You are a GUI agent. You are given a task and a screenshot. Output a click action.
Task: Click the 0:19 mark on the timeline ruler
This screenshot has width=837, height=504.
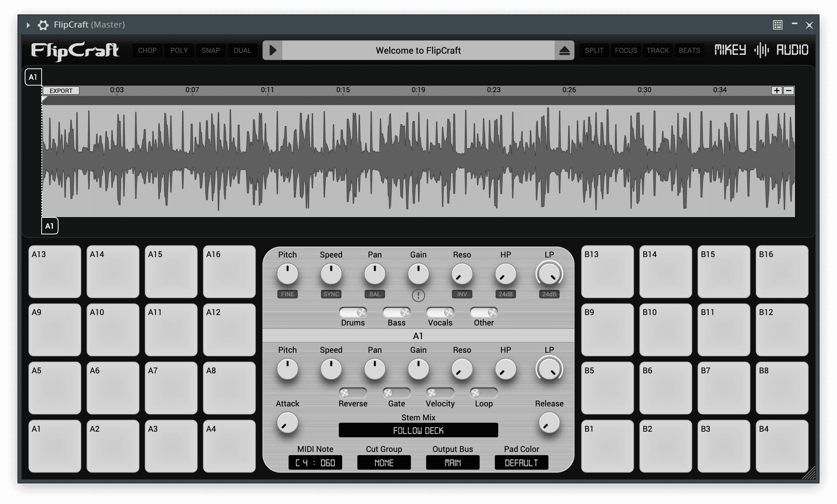click(418, 90)
